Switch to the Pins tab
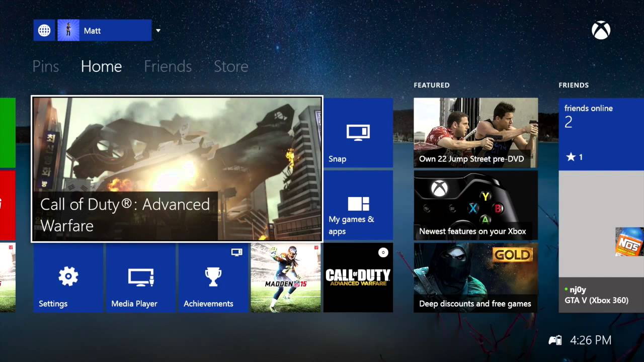The image size is (644, 362). click(x=46, y=66)
